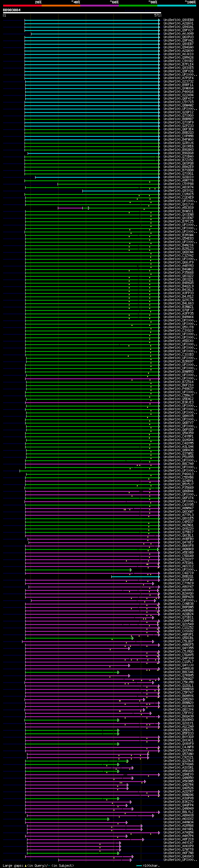
Task: Click the UniRef100_A2QTR7 label
Action: [179, 792]
